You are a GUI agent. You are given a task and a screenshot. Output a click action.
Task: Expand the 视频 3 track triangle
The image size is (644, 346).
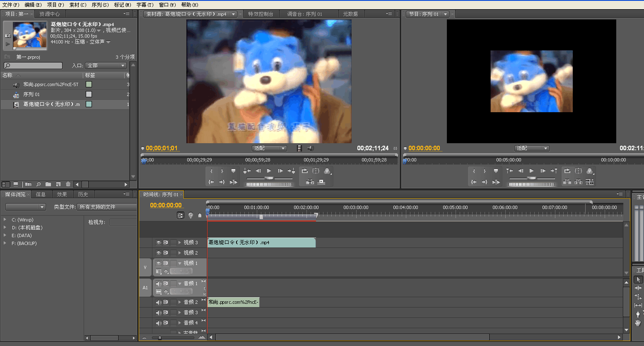coord(180,243)
